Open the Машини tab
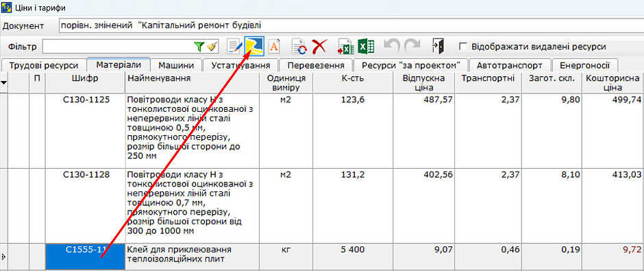The width and height of the screenshot is (644, 271). pos(176,66)
